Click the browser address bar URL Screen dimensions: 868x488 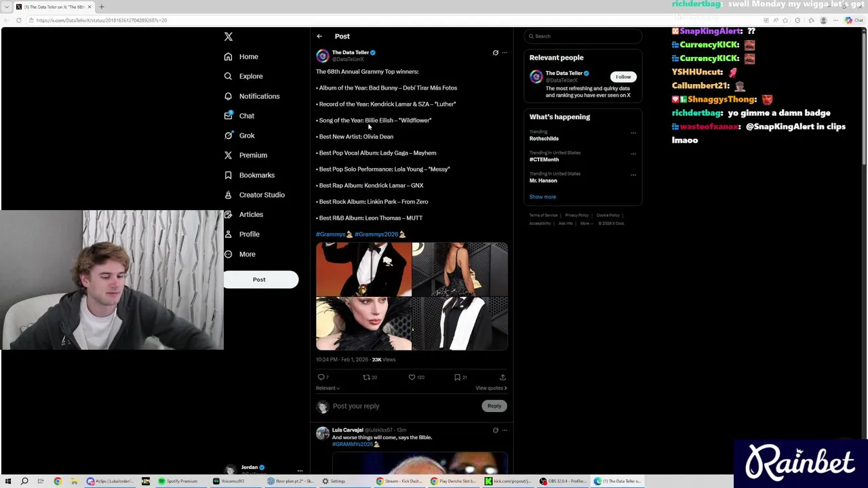tap(102, 20)
